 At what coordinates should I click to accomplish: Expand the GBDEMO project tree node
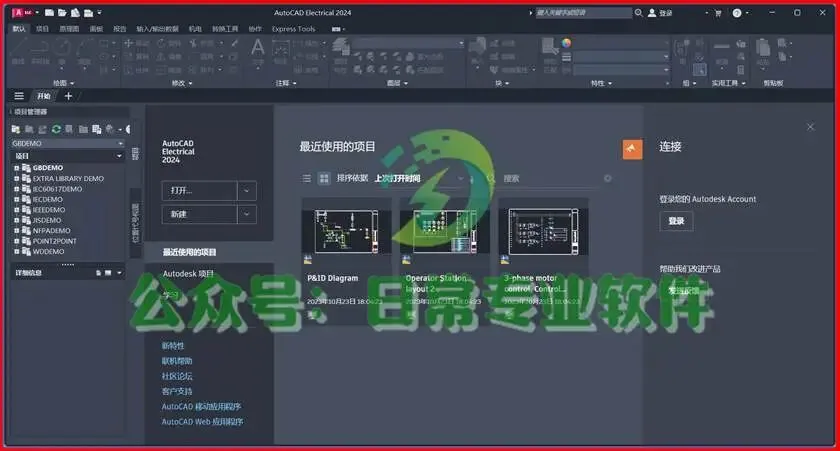tap(17, 168)
